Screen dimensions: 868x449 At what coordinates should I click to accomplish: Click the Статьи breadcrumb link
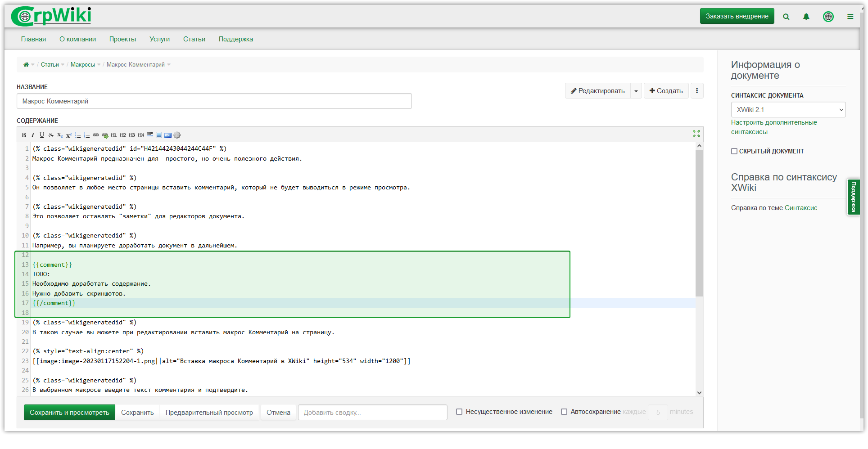(50, 65)
